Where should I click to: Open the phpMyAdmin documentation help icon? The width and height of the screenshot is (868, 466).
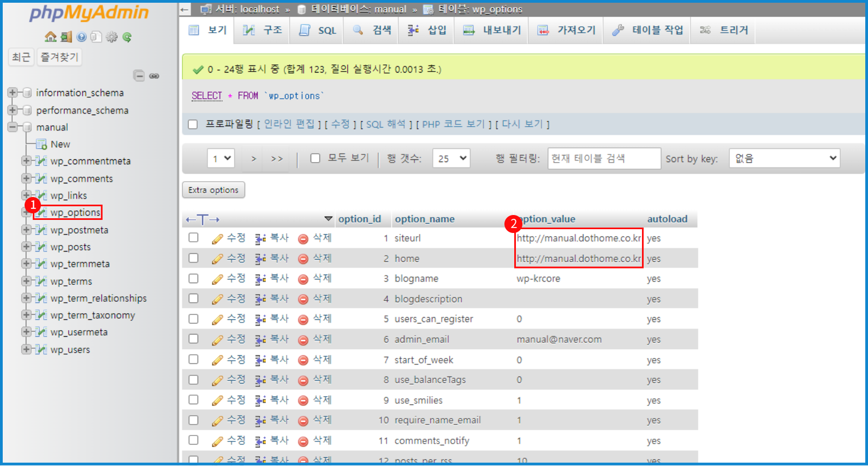tap(81, 37)
